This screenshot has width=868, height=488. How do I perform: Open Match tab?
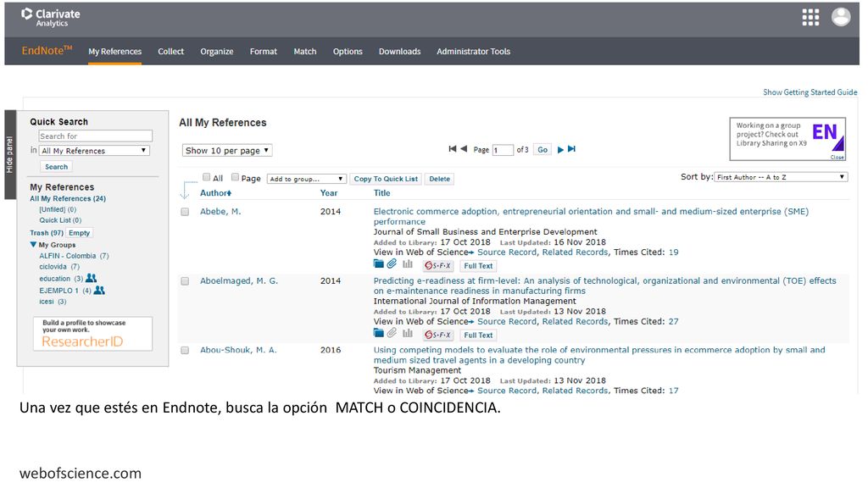click(305, 52)
